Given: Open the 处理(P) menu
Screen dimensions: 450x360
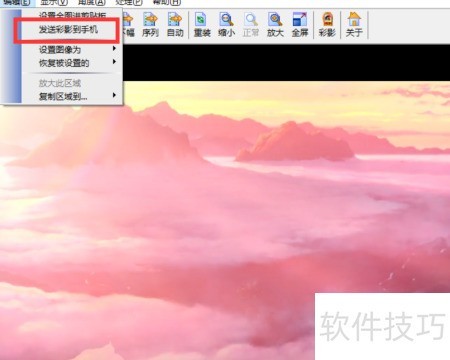Looking at the screenshot, I should click(129, 3).
